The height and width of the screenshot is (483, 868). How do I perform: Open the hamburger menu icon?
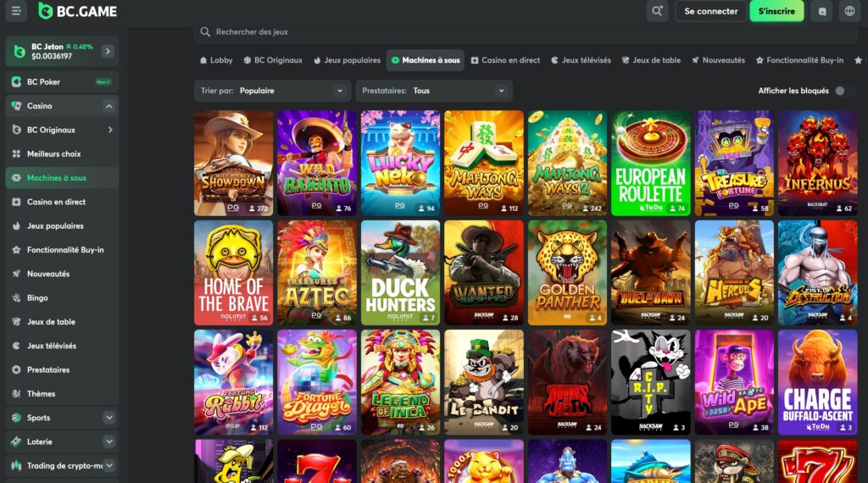[x=16, y=11]
